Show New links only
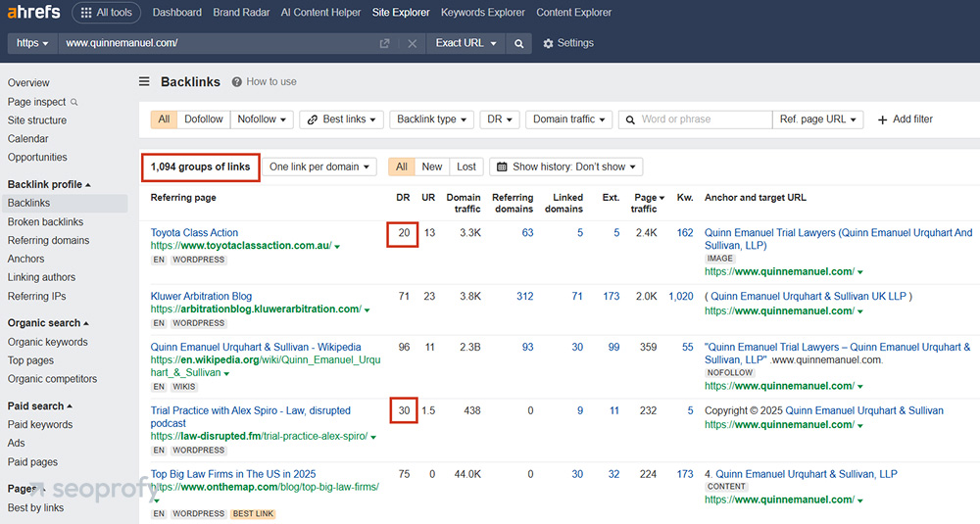Image resolution: width=980 pixels, height=524 pixels. coord(432,167)
